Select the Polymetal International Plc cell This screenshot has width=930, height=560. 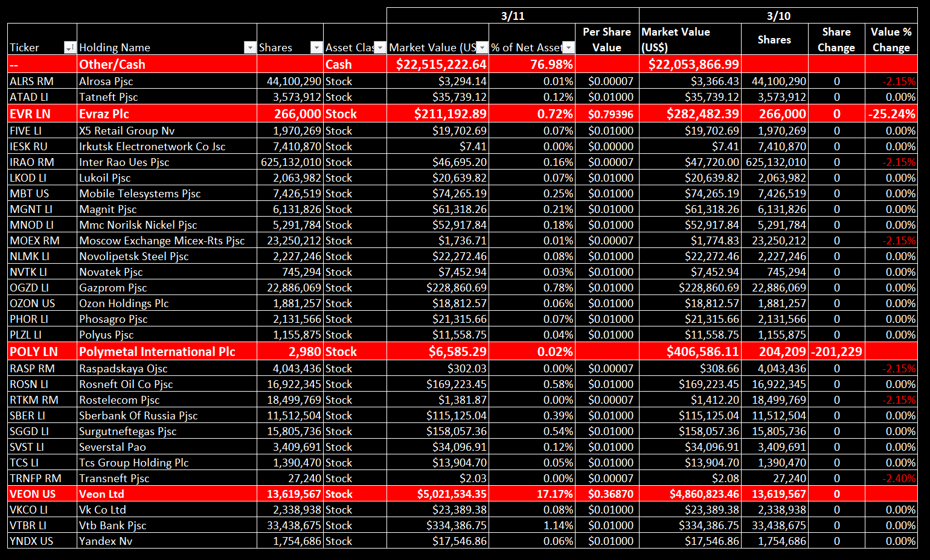point(167,352)
